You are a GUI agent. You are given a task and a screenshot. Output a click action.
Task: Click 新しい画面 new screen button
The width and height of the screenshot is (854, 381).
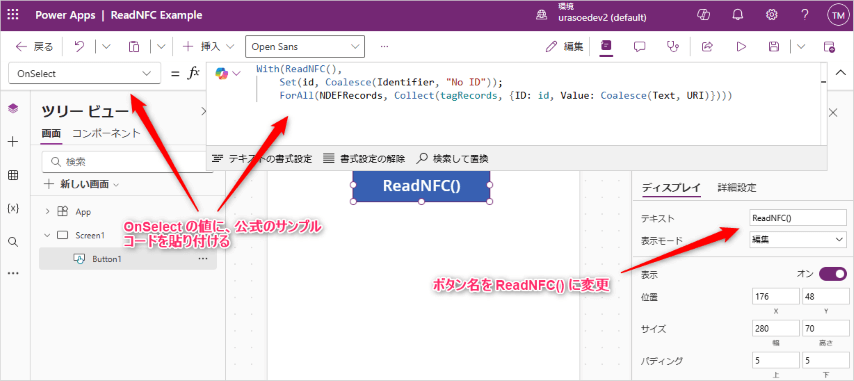pyautogui.click(x=82, y=185)
